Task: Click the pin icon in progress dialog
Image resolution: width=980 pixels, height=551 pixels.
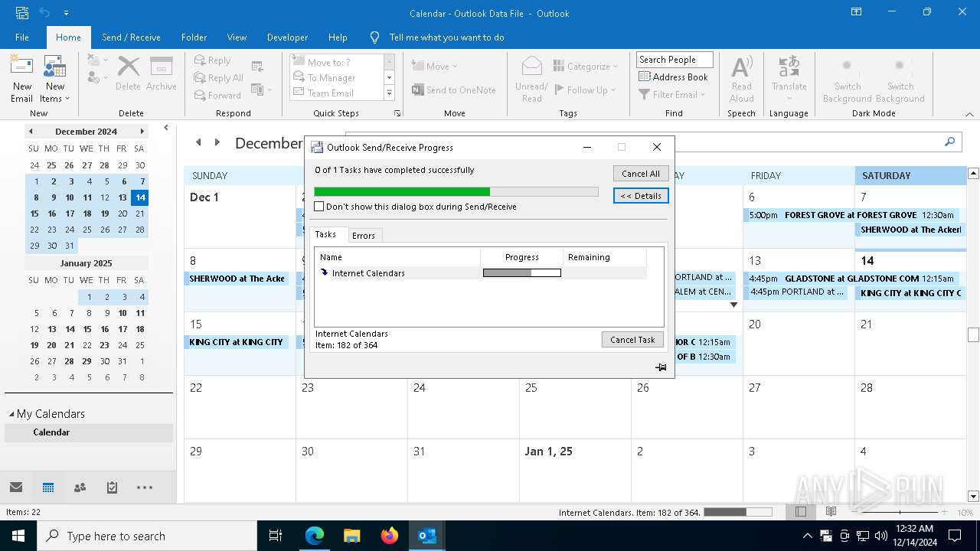Action: click(661, 367)
